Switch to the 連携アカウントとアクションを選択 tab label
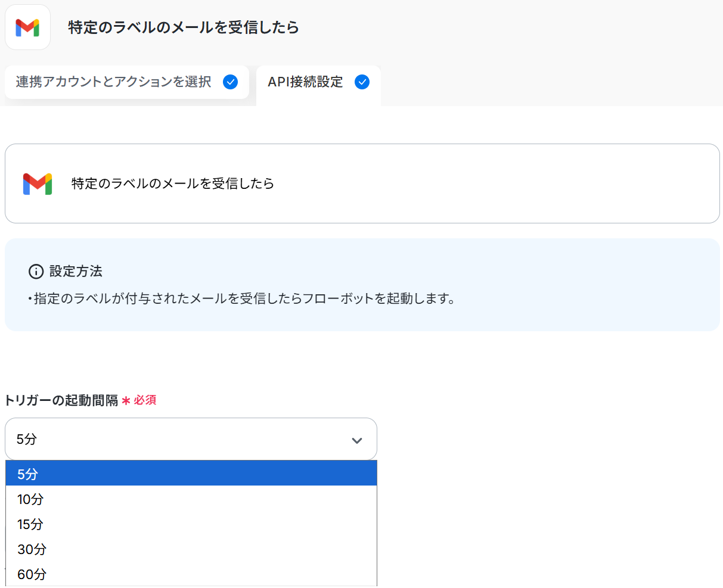 pyautogui.click(x=113, y=82)
